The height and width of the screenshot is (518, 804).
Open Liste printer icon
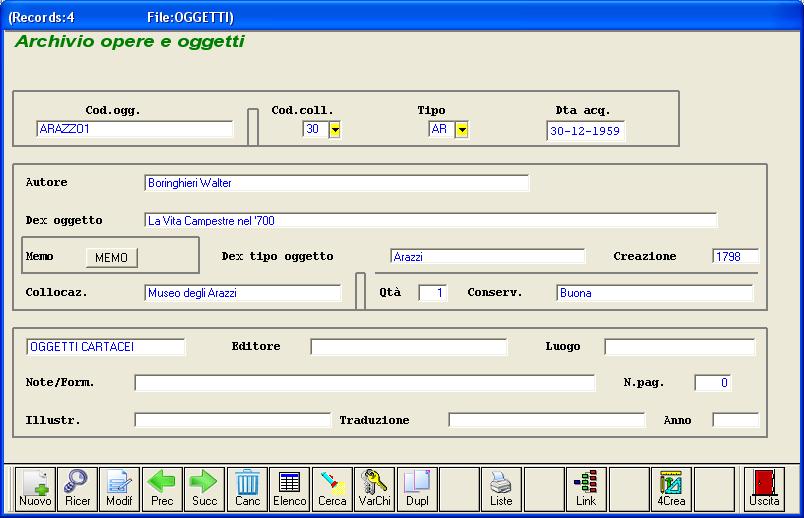click(501, 489)
